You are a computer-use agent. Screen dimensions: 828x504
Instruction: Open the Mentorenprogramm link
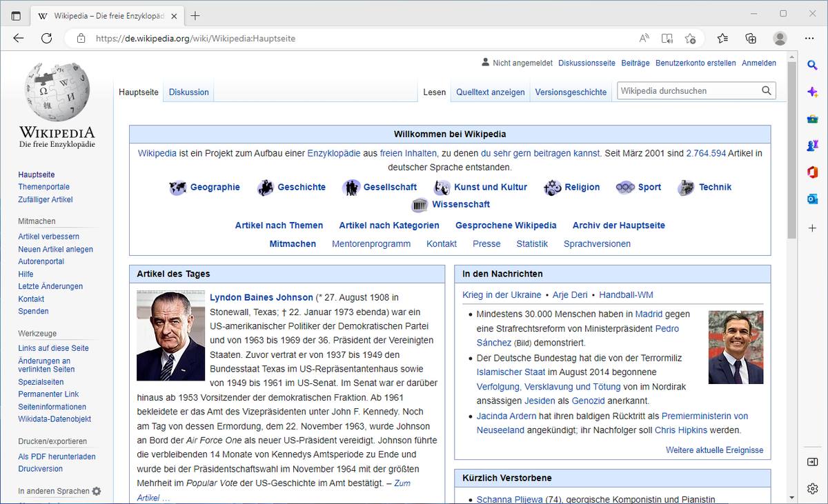pyautogui.click(x=371, y=243)
